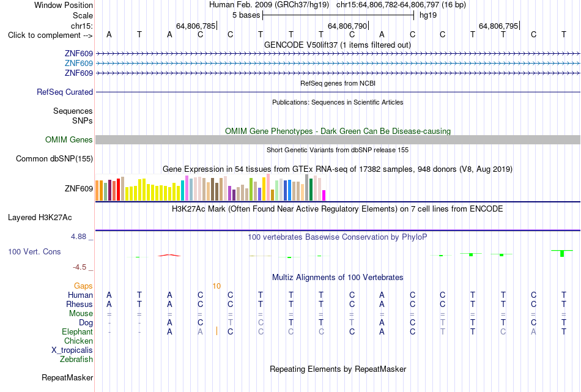Click the Gaps row label
581x392 pixels.
coord(83,286)
